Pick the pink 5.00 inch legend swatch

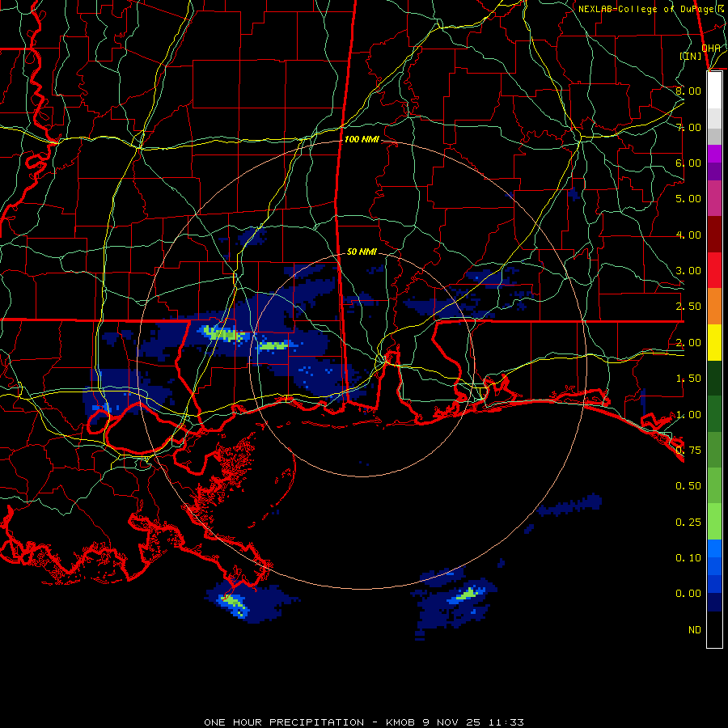click(714, 199)
